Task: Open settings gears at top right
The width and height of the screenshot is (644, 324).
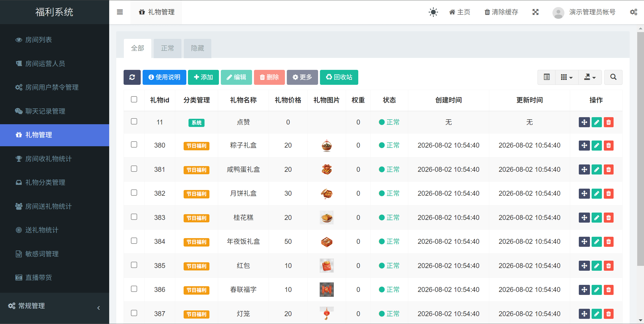Action: pyautogui.click(x=634, y=12)
